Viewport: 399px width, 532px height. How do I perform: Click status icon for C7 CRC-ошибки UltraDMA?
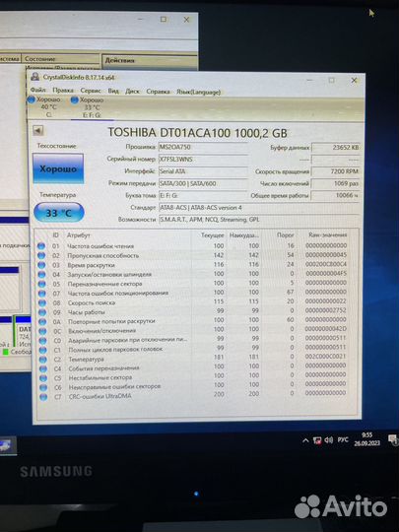coord(43,397)
